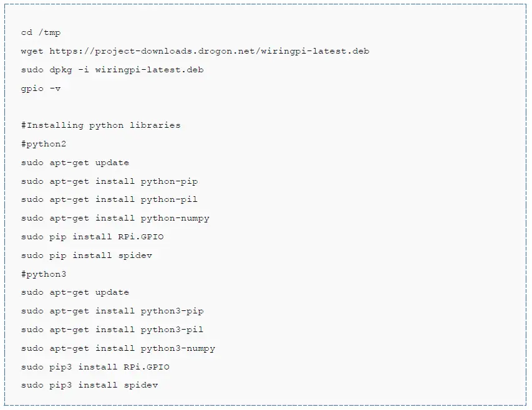This screenshot has width=532, height=410.
Task: Click "sudo apt-get update" under #python3
Action: coord(75,292)
